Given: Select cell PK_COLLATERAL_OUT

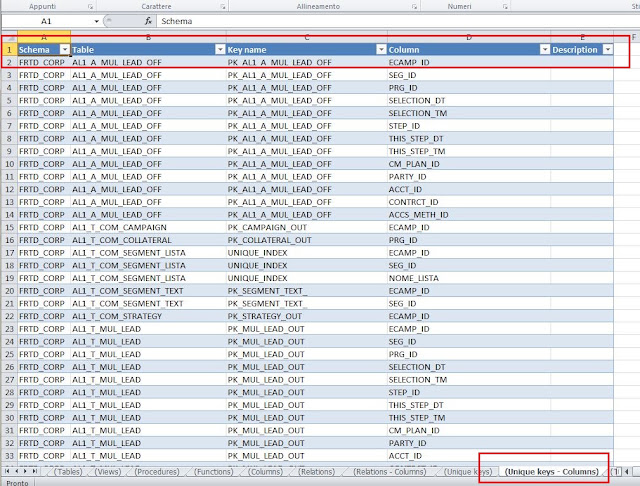Looking at the screenshot, I should (307, 240).
